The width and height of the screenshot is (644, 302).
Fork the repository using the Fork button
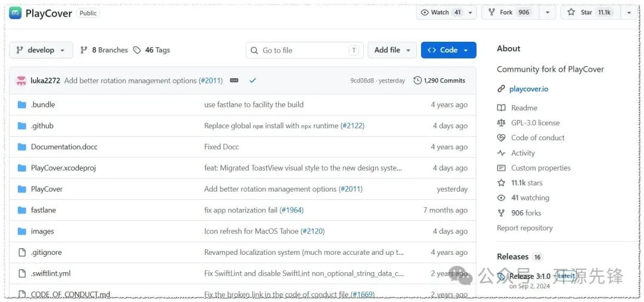(x=509, y=13)
